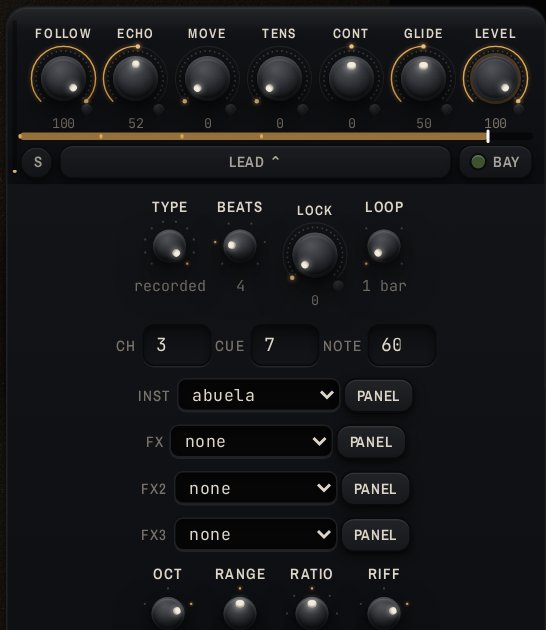The image size is (546, 630).
Task: Click the '1 bar' loop value text
Action: [x=384, y=286]
